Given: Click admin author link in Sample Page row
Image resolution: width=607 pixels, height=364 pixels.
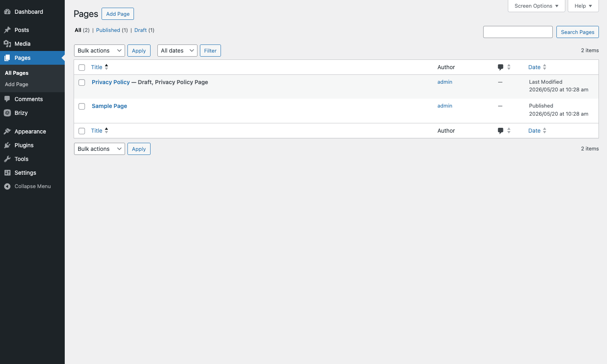Looking at the screenshot, I should (x=445, y=106).
